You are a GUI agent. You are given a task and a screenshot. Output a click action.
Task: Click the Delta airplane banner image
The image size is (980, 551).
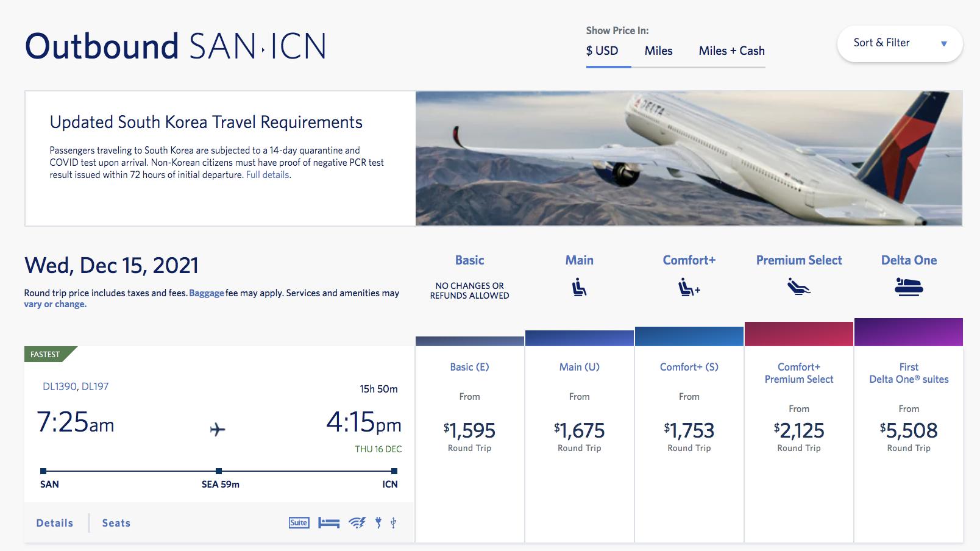689,158
